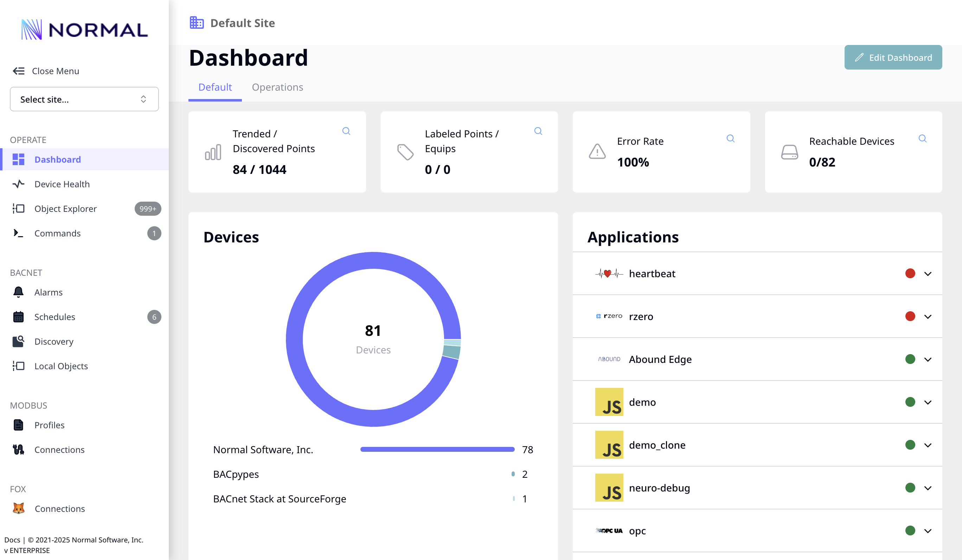Click the Fox Connections fox icon

point(18,508)
